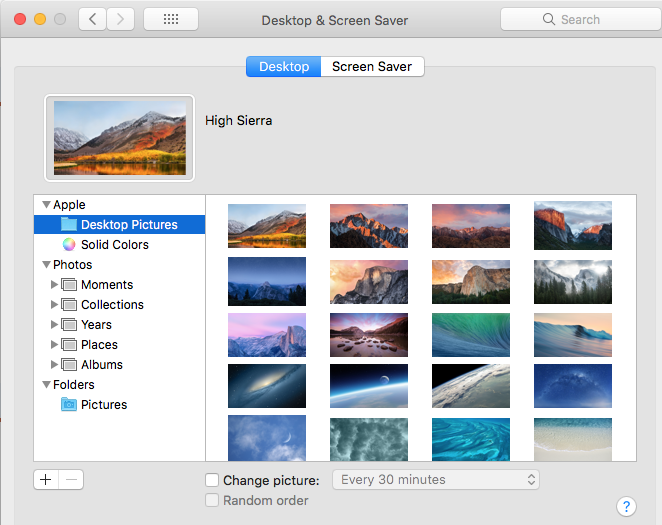Click in the Search input field
Viewport: 662px width, 525px height.
pos(581,19)
